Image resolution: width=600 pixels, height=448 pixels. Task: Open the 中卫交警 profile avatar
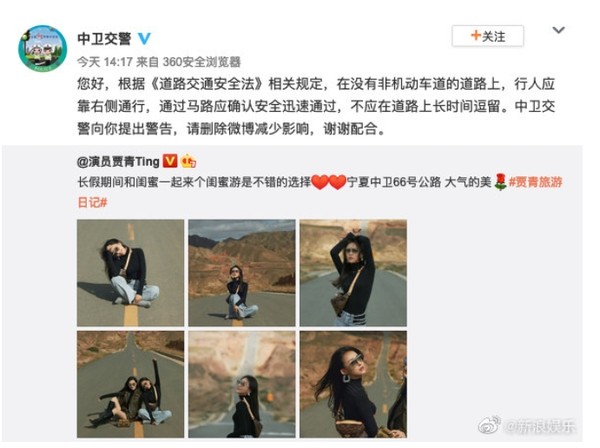click(x=43, y=48)
